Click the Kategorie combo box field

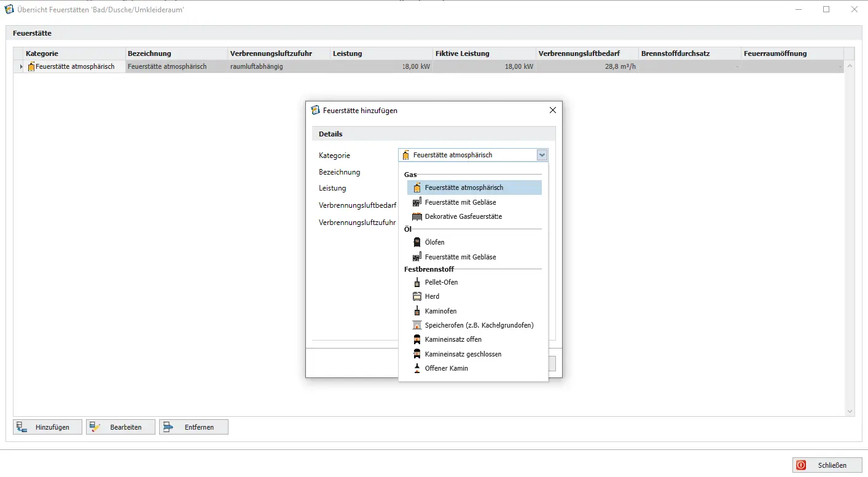tap(467, 156)
